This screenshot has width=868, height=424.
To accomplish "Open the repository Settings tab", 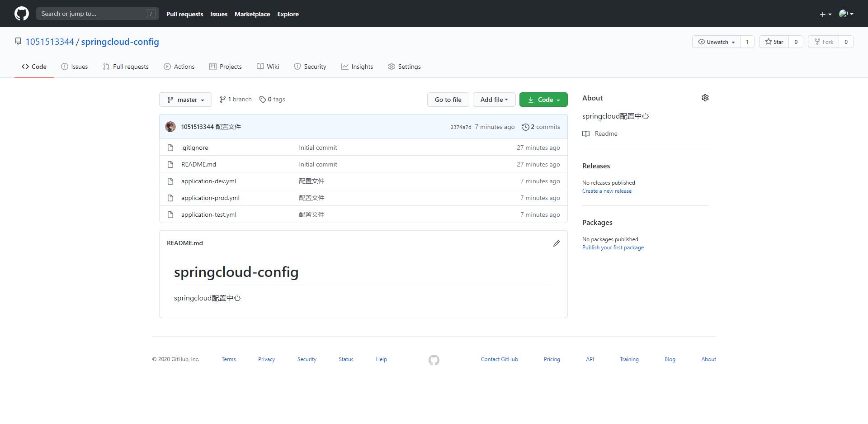I will 404,67.
